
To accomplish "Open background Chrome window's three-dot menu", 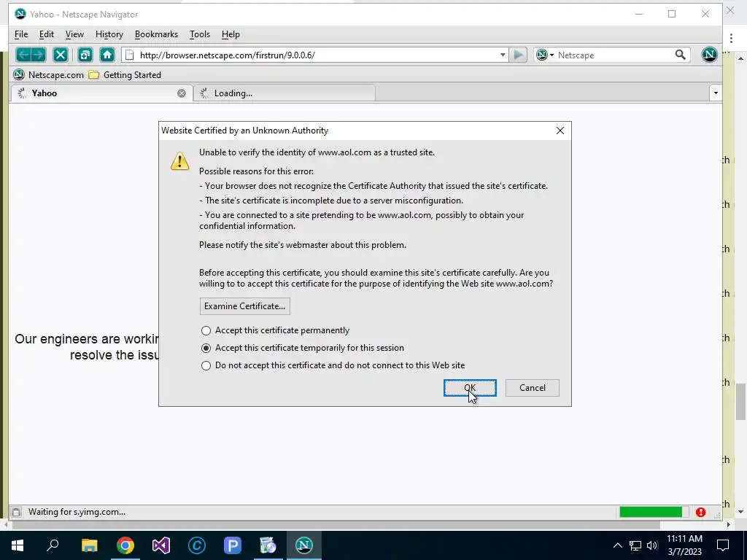I will [x=731, y=39].
